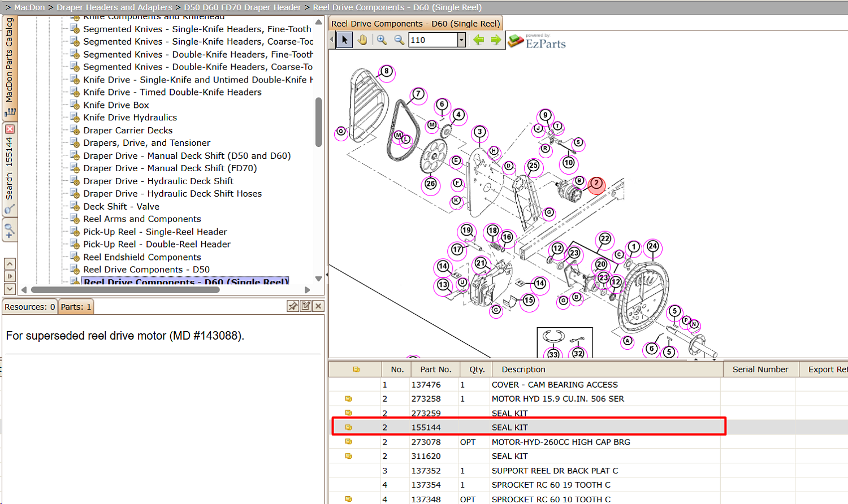Image resolution: width=848 pixels, height=504 pixels.
Task: Sort by the Serial Number column
Action: point(760,370)
